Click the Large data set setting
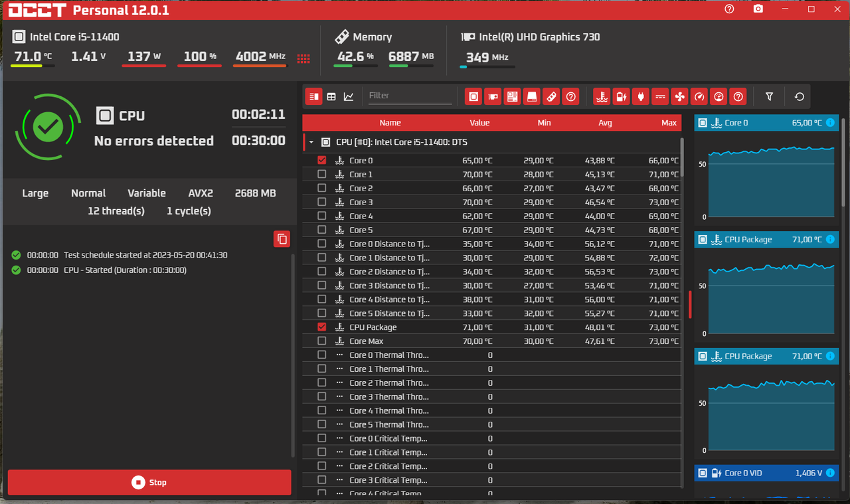This screenshot has height=504, width=850. [x=35, y=193]
